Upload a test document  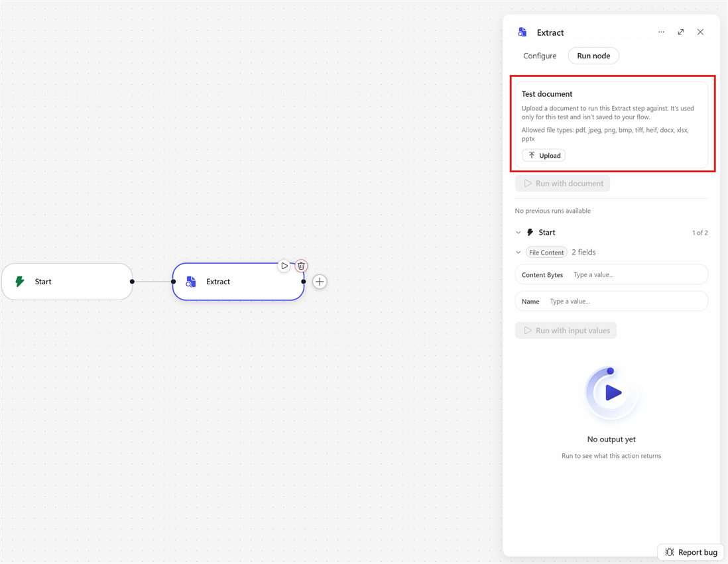tap(544, 156)
